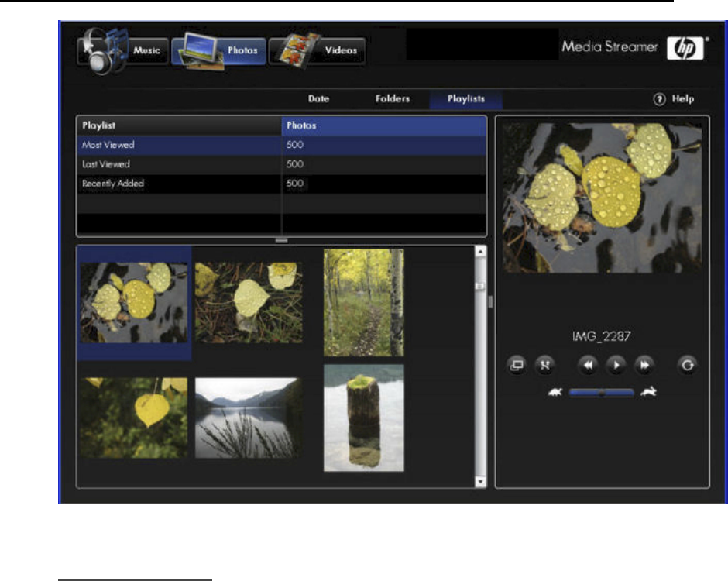Open the Music section

coord(123,50)
